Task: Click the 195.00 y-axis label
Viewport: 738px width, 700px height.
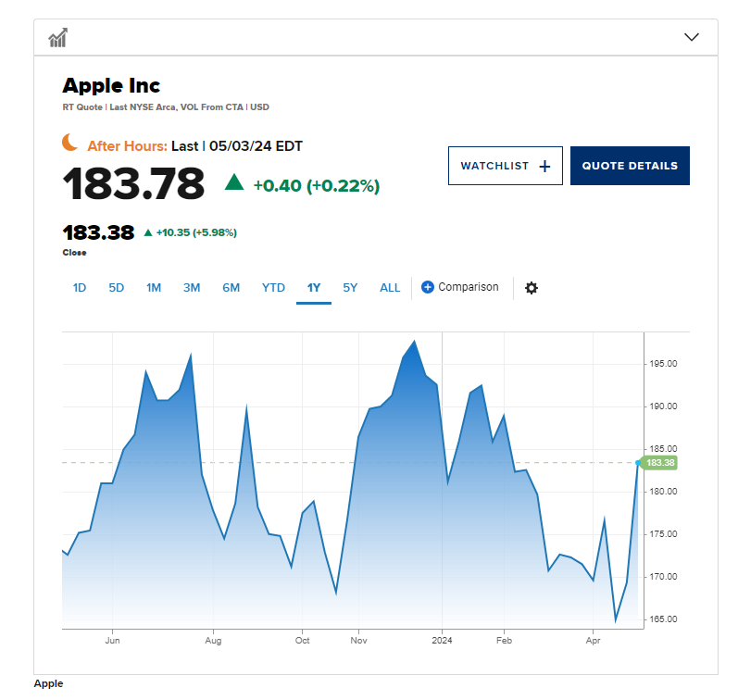Action: click(x=663, y=364)
